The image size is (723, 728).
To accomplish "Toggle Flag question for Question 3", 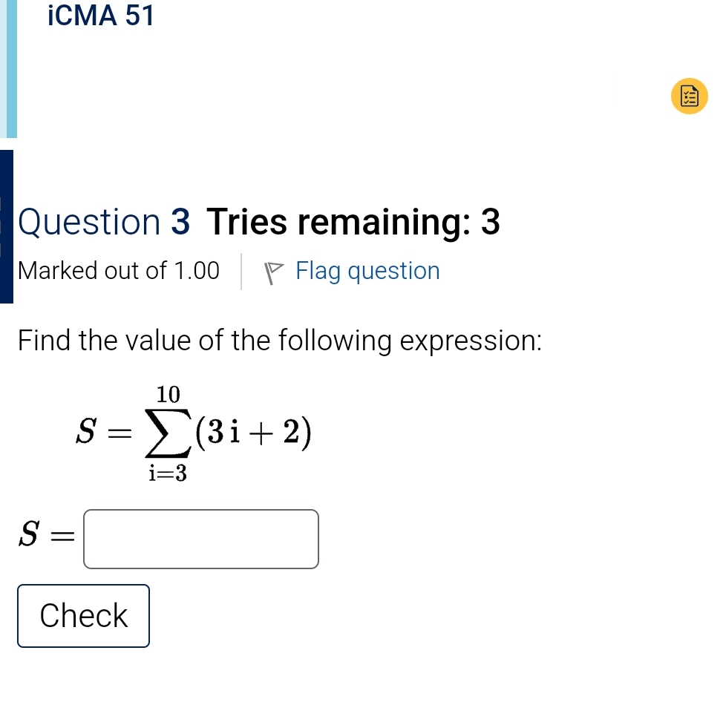I will coord(367,271).
